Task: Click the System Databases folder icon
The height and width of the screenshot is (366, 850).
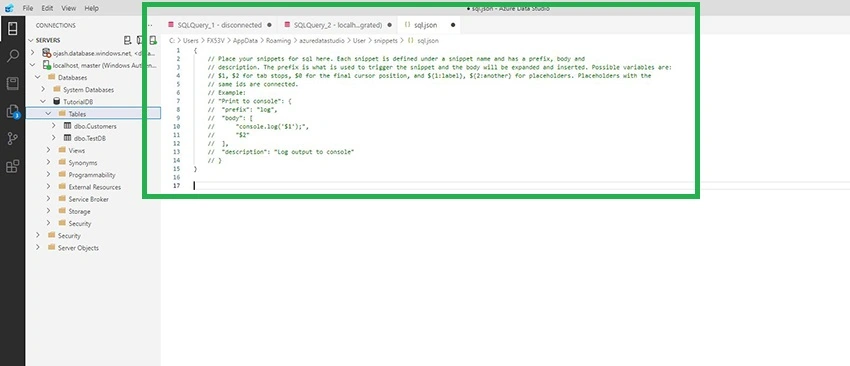Action: click(57, 89)
